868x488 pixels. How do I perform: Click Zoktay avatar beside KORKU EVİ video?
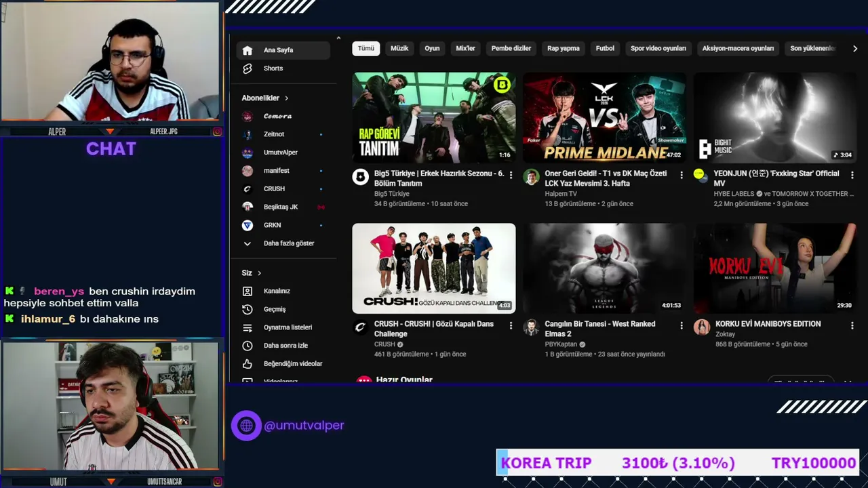point(702,327)
